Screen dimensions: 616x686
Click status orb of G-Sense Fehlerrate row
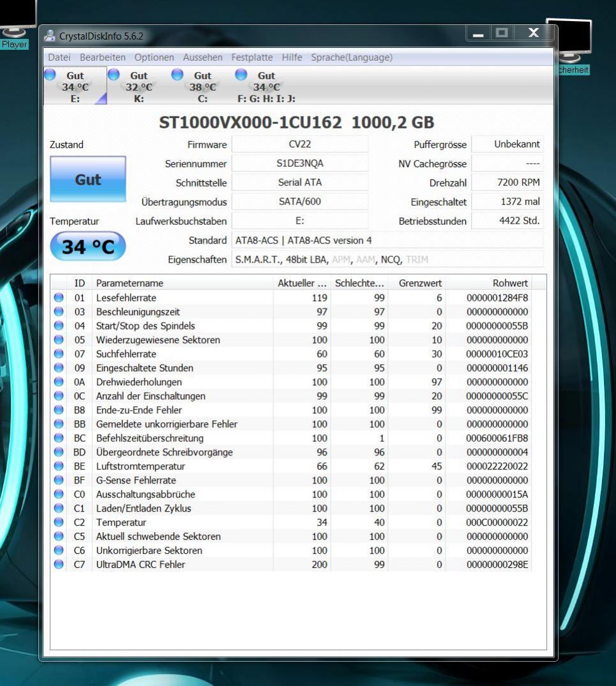tap(59, 480)
